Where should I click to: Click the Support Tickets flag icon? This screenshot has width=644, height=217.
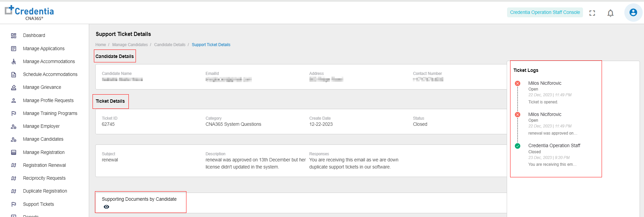coord(14,204)
